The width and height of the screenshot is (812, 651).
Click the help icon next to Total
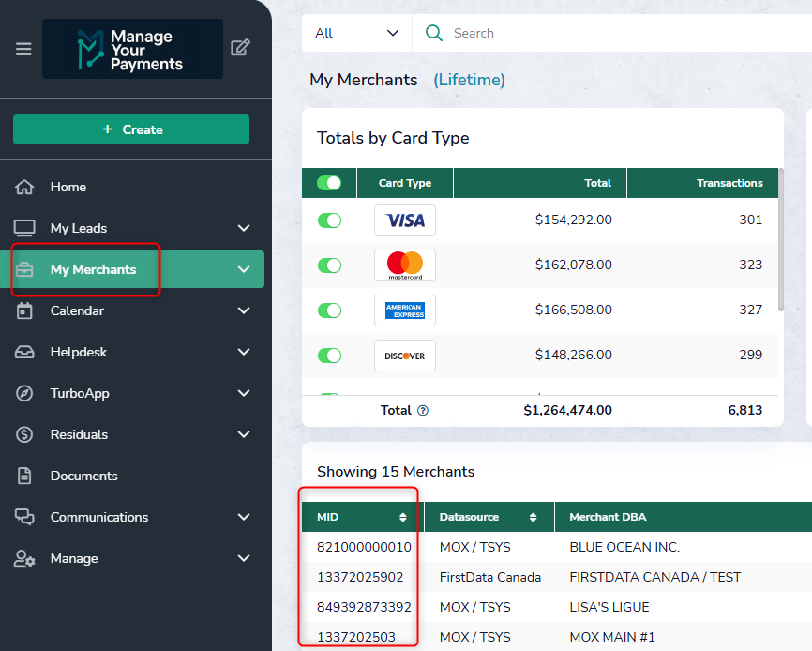(x=423, y=410)
